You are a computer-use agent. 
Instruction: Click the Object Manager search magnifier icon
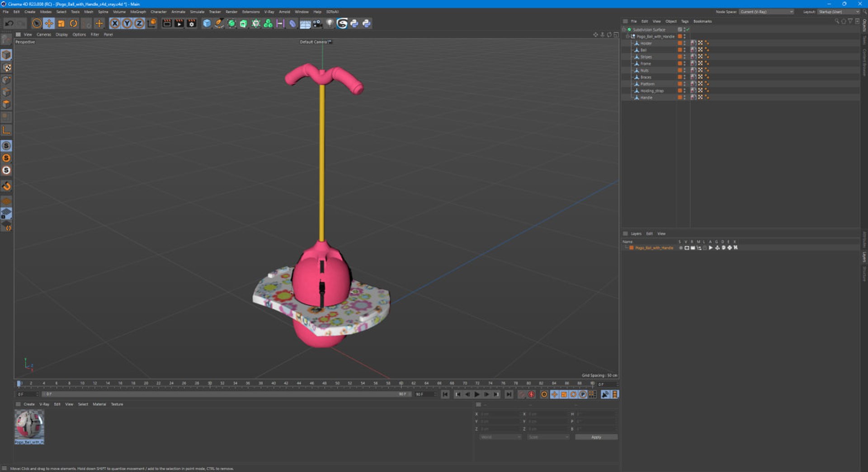[836, 21]
